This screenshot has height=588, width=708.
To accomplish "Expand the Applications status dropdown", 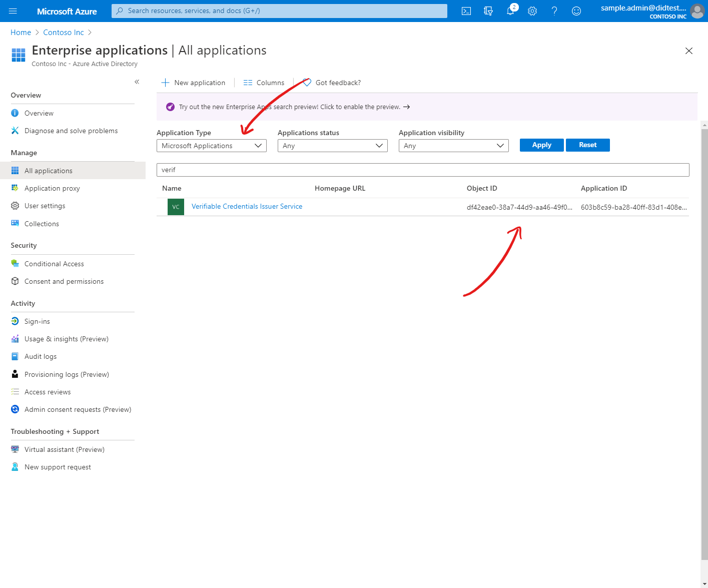I will pyautogui.click(x=333, y=146).
